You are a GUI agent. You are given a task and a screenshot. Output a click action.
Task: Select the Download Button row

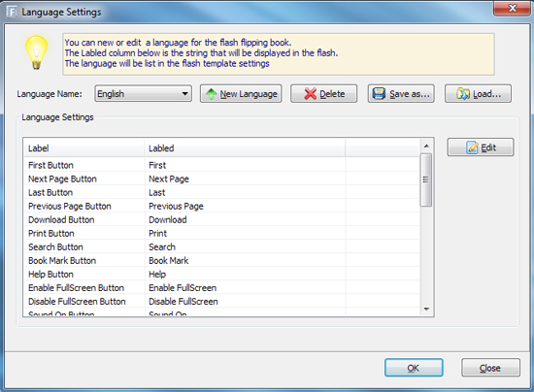[221, 219]
